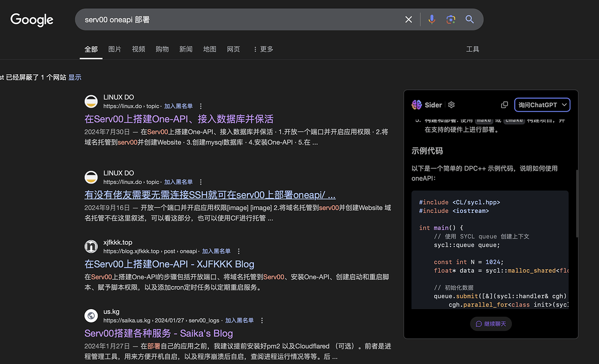The image size is (599, 364).
Task: Open the 工具 search tools
Action: (x=472, y=49)
